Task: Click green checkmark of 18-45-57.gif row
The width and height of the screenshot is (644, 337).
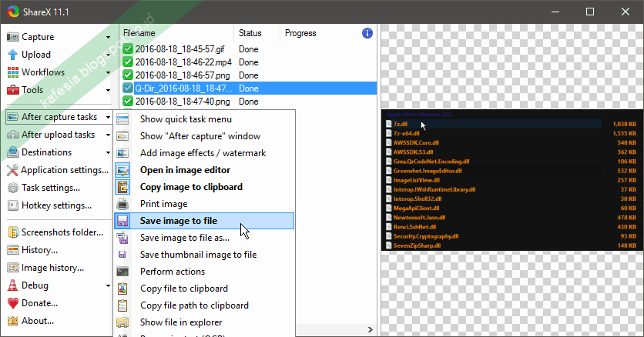Action: 128,48
